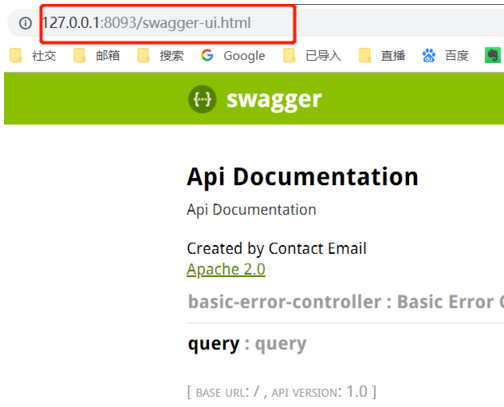Expand the query controller section
This screenshot has width=504, height=407.
(x=247, y=344)
